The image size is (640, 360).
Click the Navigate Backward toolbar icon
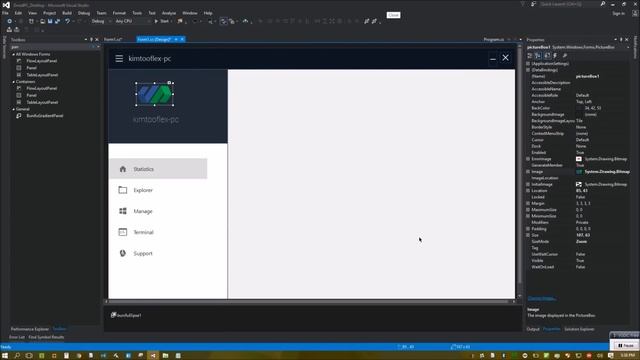point(9,21)
